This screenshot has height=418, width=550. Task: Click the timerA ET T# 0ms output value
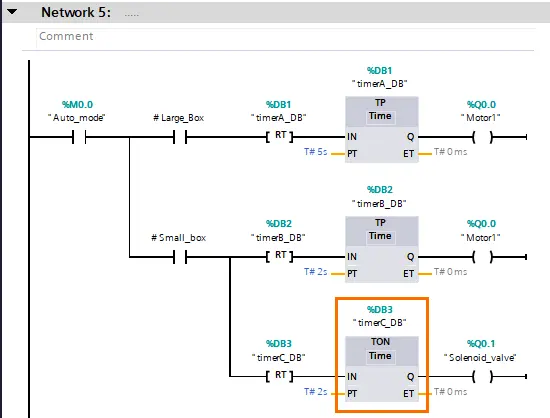(451, 152)
